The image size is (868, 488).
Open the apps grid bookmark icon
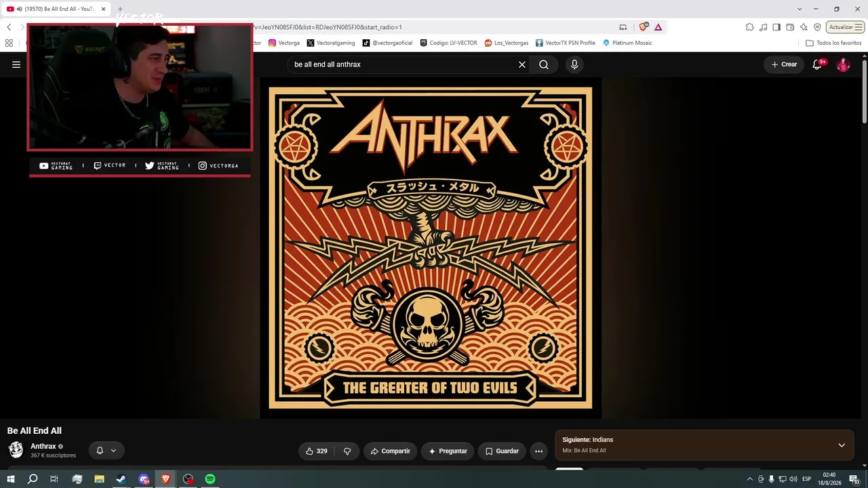[x=9, y=43]
